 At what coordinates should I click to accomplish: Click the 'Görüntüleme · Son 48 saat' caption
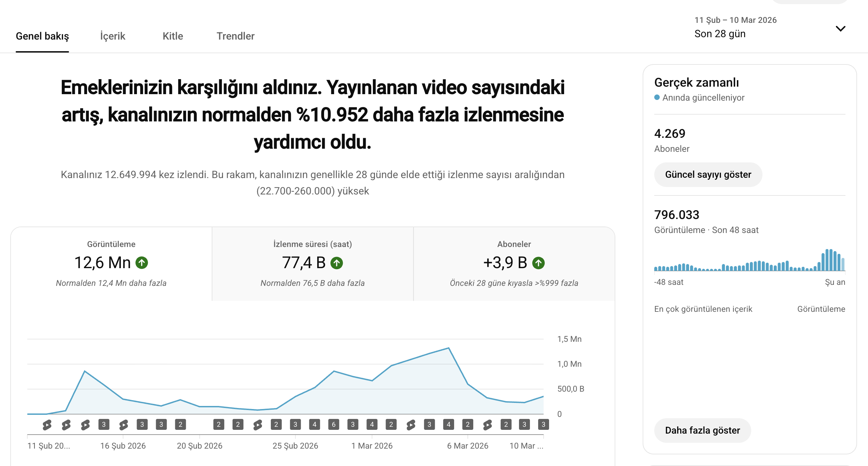706,230
